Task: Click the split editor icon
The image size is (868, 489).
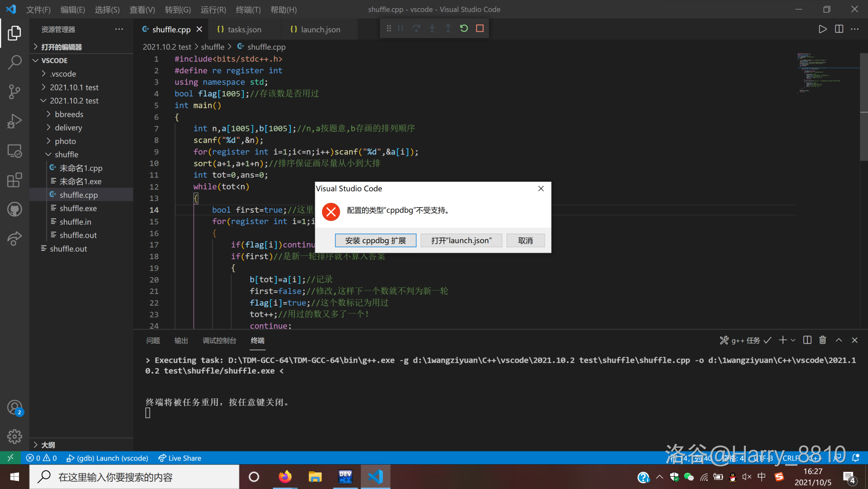Action: [x=839, y=29]
